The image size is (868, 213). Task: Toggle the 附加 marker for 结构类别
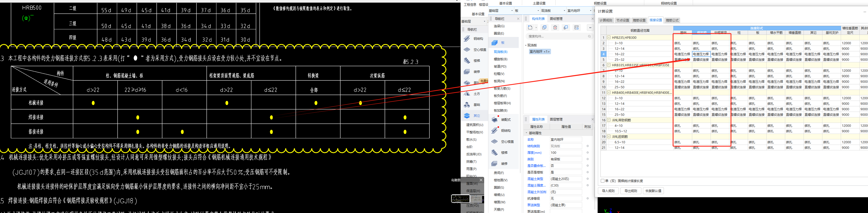tap(588, 146)
